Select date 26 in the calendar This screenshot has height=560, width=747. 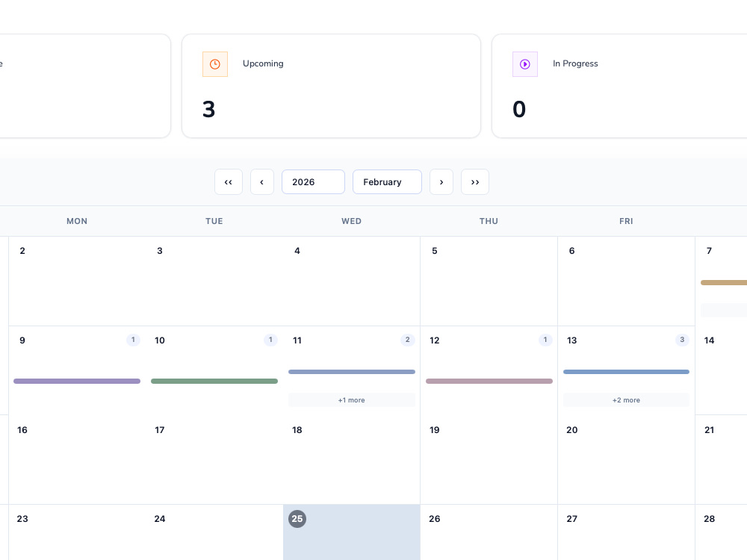point(435,519)
